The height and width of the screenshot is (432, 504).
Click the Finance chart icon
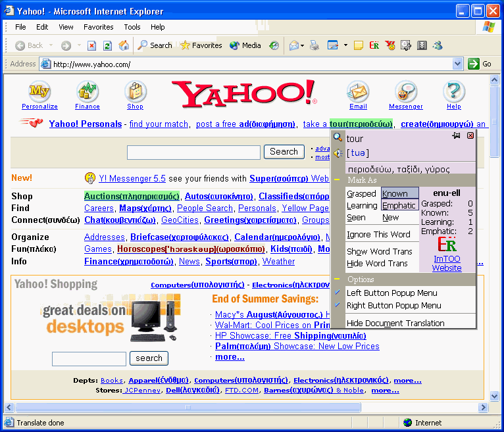88,91
